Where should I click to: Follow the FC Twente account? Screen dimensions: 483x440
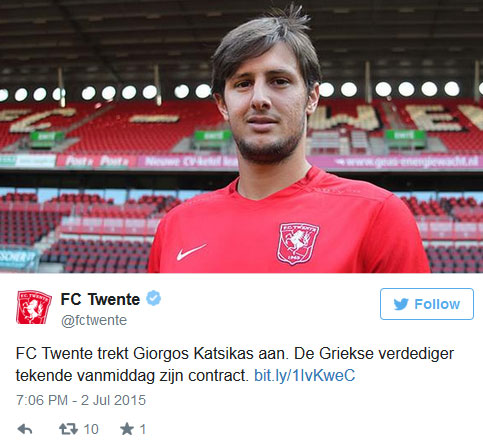[427, 304]
